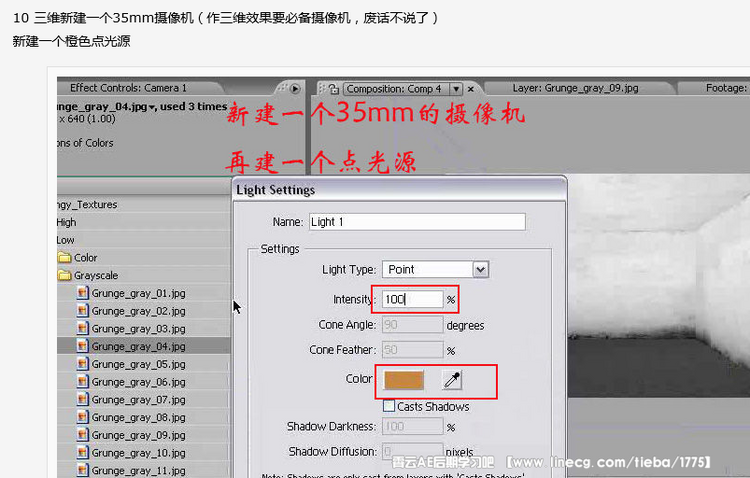This screenshot has width=750, height=478.
Task: Click the Grunge_gray_10.jpg file icon
Action: 83,452
